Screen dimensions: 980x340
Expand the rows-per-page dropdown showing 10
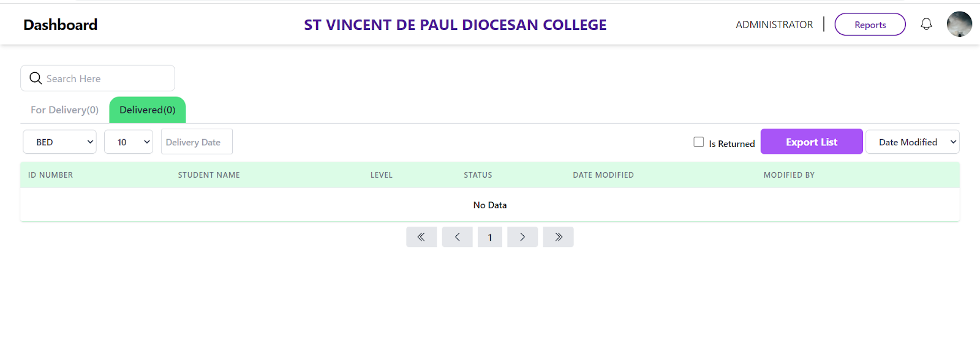click(129, 142)
